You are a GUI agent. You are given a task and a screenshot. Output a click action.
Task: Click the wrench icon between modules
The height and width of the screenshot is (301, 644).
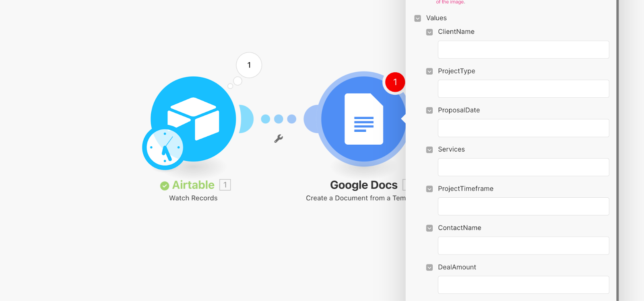coord(279,139)
